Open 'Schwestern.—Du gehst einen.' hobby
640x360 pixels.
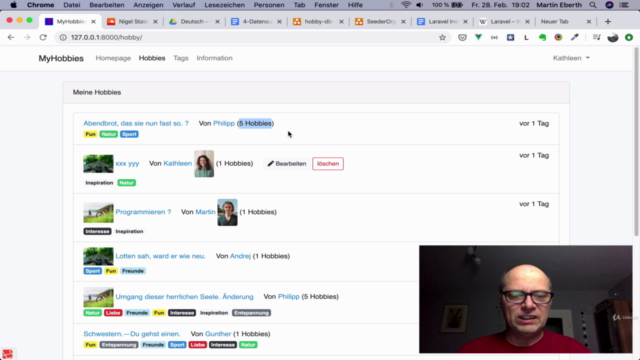(x=131, y=334)
